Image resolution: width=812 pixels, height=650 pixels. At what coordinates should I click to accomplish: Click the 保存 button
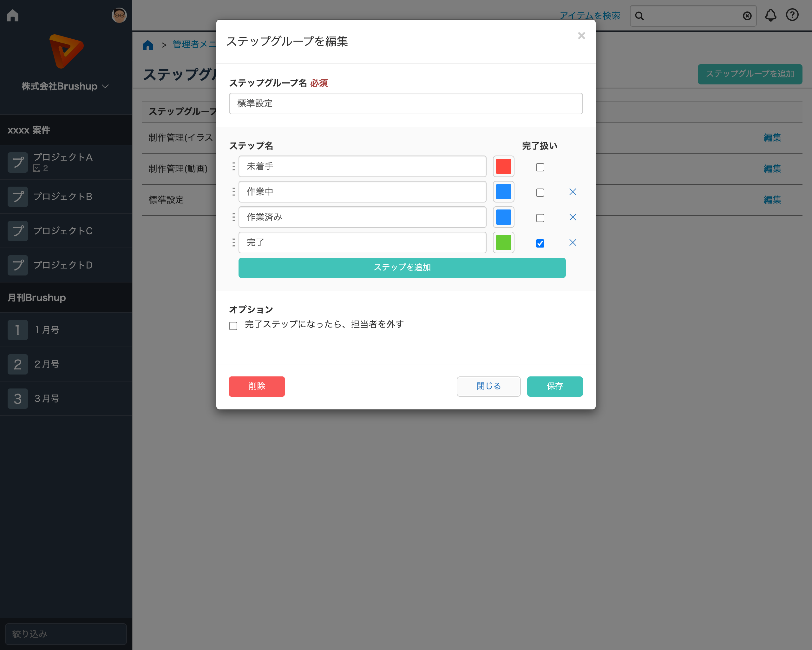point(555,386)
